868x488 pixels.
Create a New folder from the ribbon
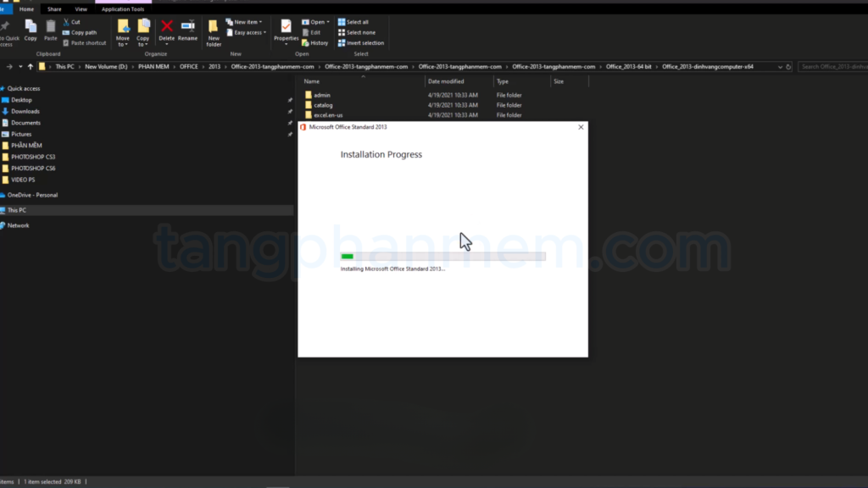pyautogui.click(x=214, y=33)
